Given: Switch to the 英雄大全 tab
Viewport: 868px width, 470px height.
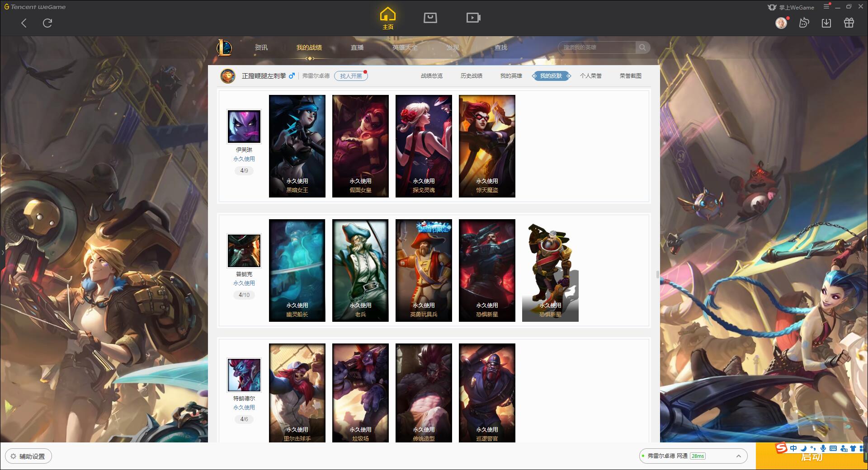Looking at the screenshot, I should click(x=405, y=47).
